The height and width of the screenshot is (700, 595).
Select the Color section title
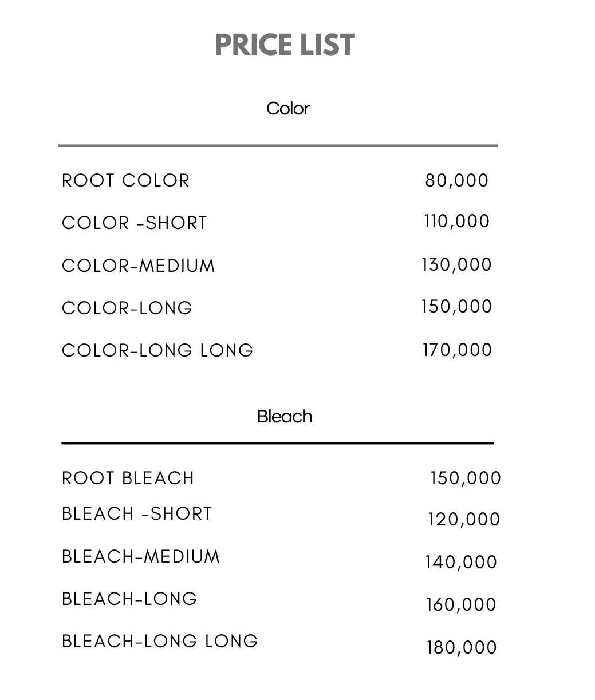tap(287, 108)
